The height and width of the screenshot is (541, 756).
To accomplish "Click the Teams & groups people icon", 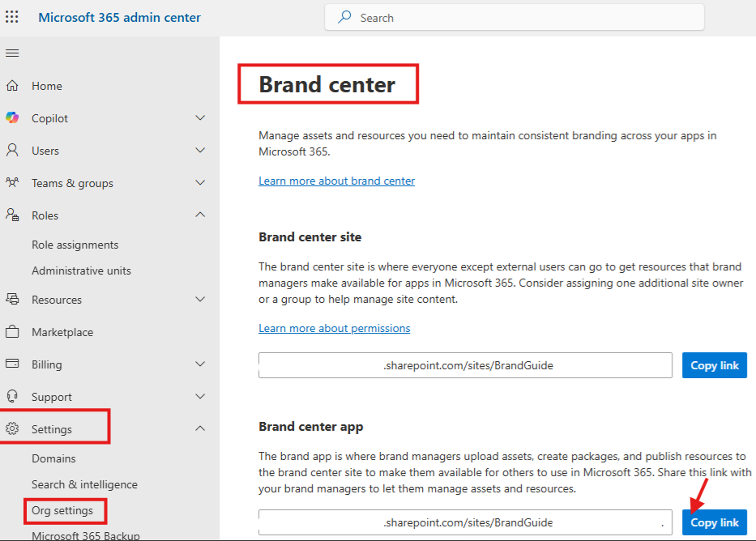I will click(12, 182).
